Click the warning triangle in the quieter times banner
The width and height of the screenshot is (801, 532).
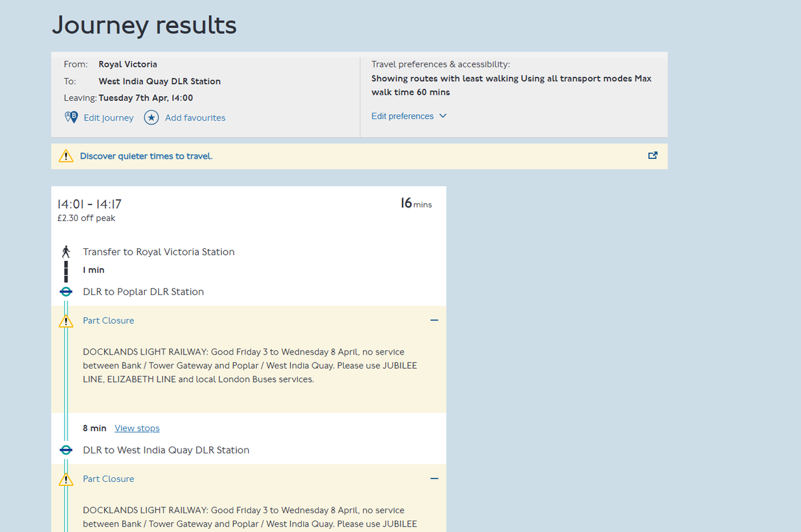65,156
